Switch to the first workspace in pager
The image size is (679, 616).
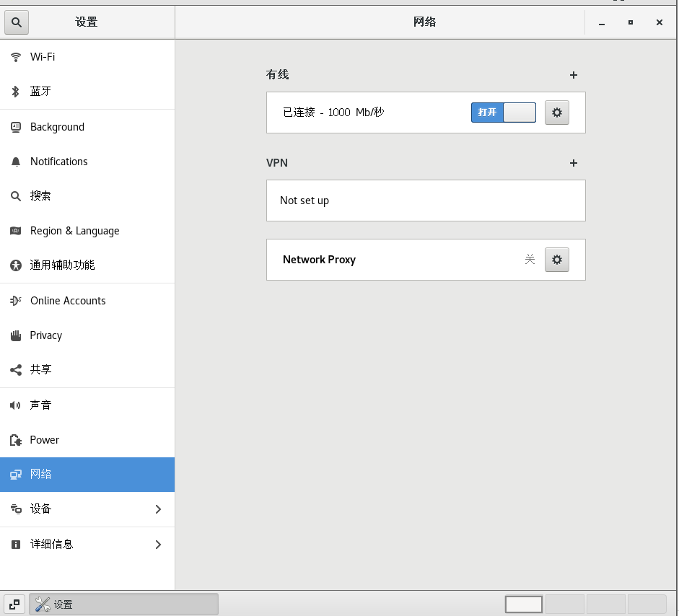tap(524, 604)
